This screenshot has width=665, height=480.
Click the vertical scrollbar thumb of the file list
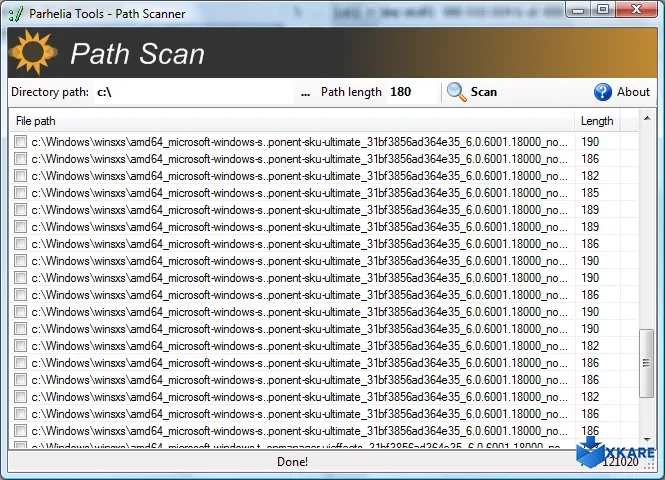646,363
